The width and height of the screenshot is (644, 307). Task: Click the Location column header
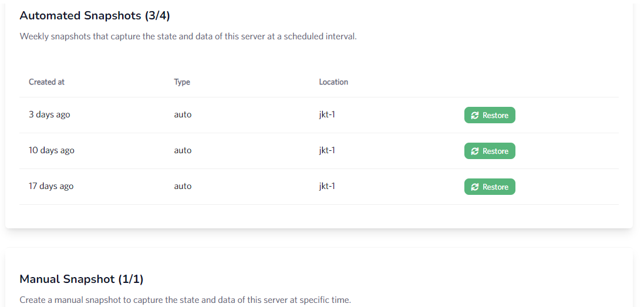click(333, 82)
